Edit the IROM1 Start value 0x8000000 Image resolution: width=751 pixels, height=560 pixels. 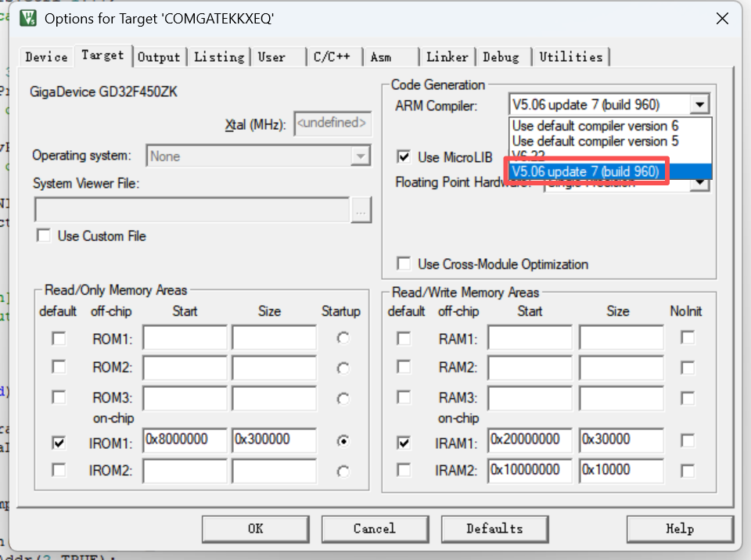click(185, 440)
